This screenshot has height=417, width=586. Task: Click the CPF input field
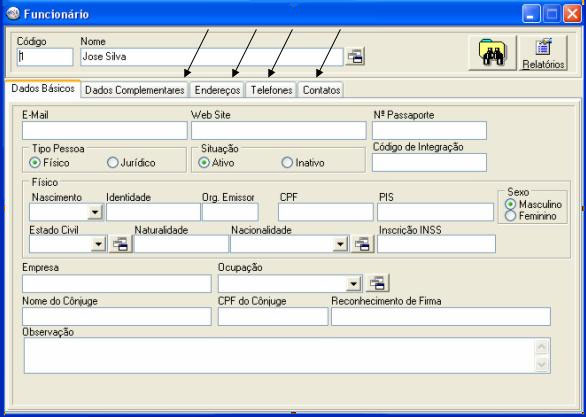(x=326, y=212)
